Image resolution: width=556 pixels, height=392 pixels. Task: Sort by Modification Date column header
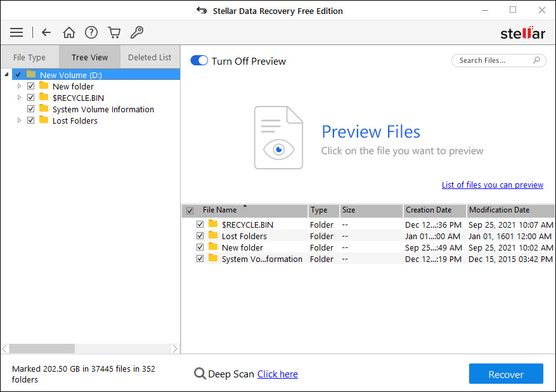coord(510,211)
